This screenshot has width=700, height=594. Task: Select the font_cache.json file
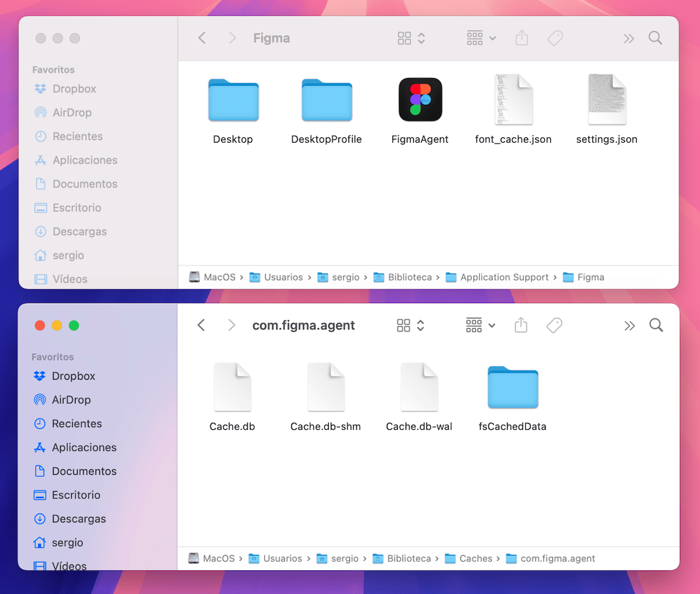[x=513, y=100]
